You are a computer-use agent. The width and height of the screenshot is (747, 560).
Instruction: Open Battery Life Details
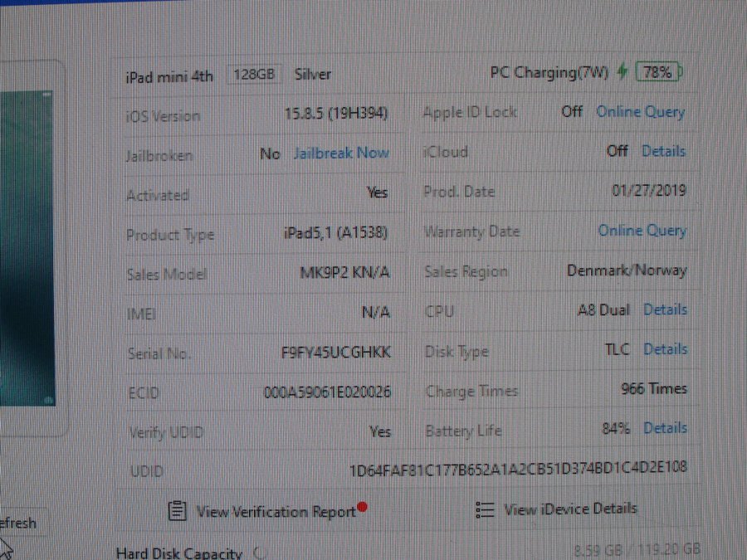(665, 428)
